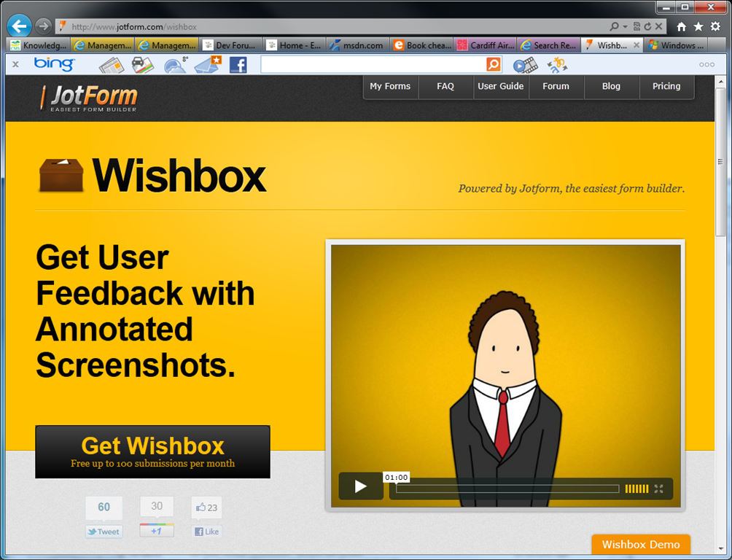Switch to the Knowledg... tab
732x560 pixels.
(39, 45)
